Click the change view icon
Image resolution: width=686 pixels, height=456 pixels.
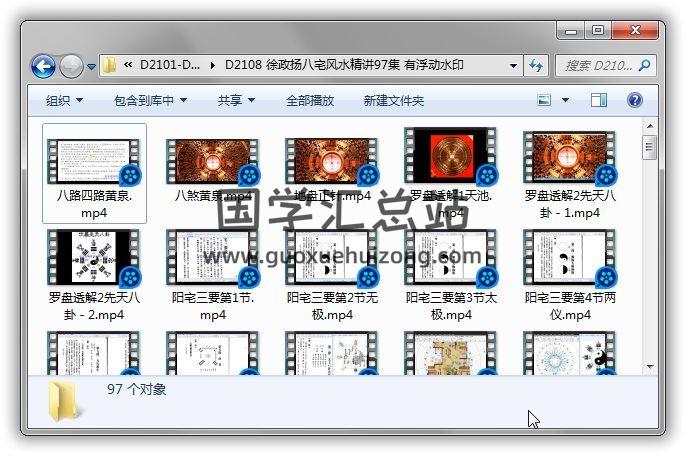(x=545, y=100)
